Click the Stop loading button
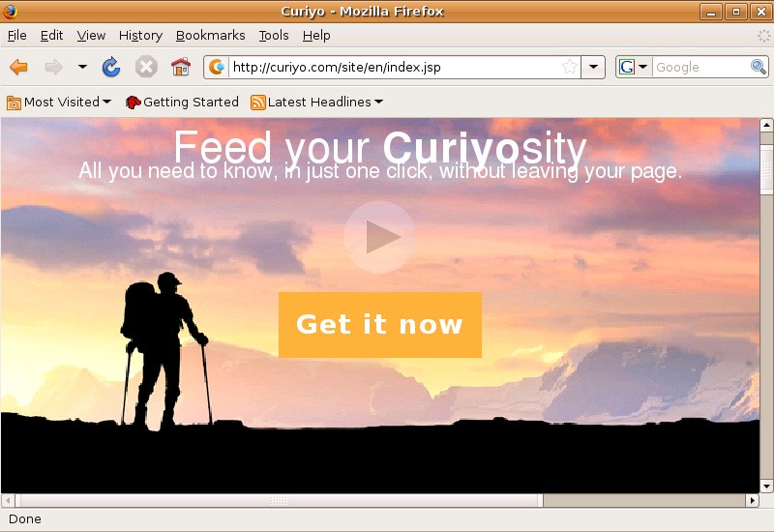 pos(146,67)
